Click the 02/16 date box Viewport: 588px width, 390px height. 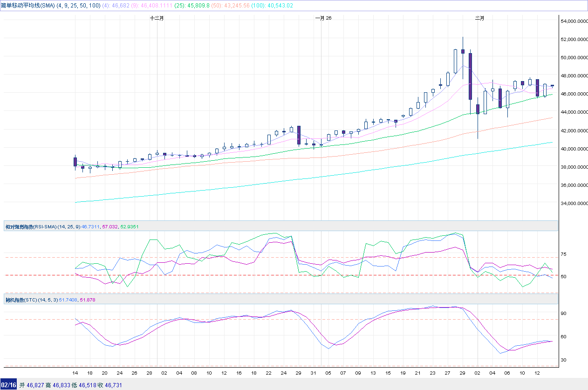point(9,385)
